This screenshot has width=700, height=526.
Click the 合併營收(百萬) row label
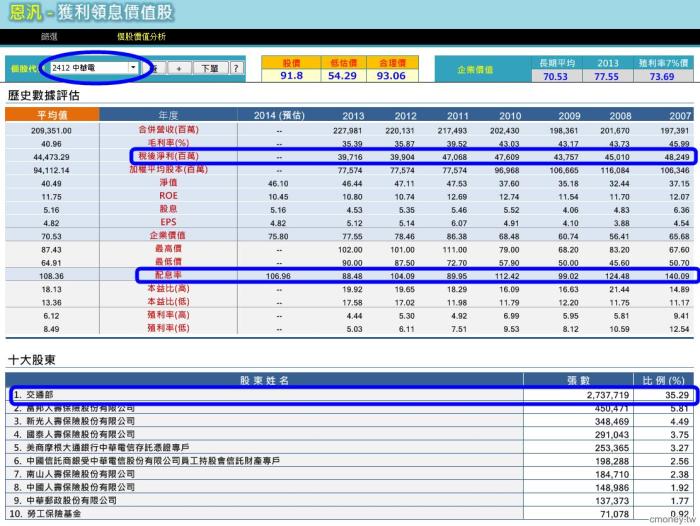[x=168, y=129]
